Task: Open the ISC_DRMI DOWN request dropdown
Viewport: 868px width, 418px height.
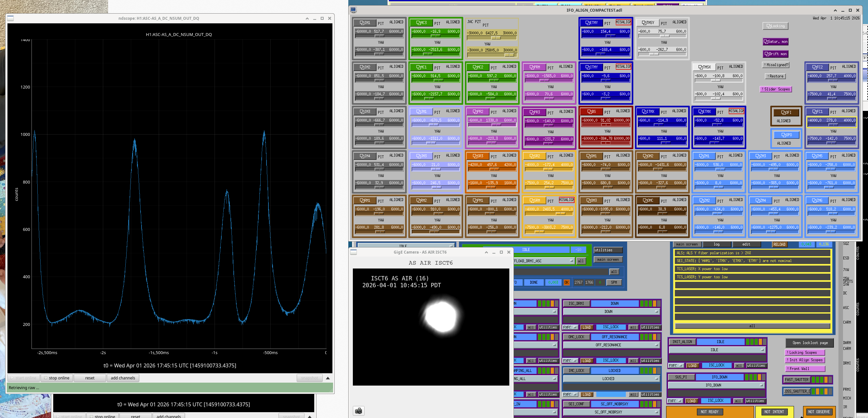Action: click(611, 312)
